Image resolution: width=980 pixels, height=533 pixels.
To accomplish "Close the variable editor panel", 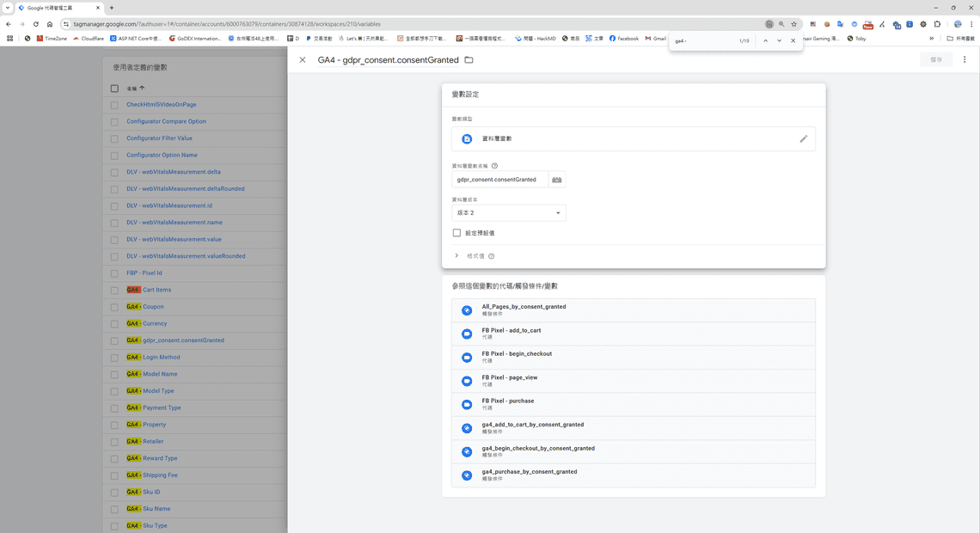I will 303,60.
